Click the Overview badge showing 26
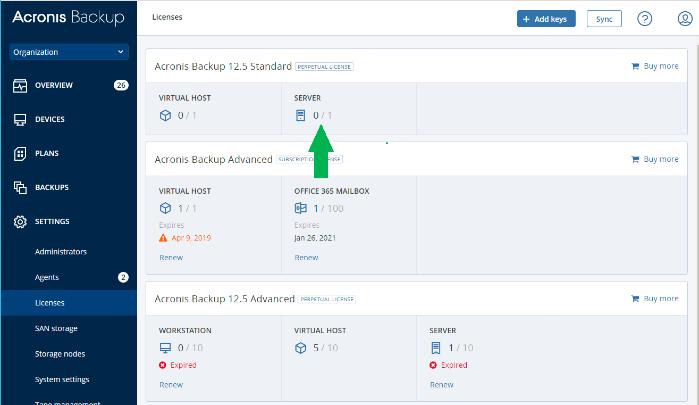This screenshot has height=405, width=699. [x=121, y=85]
